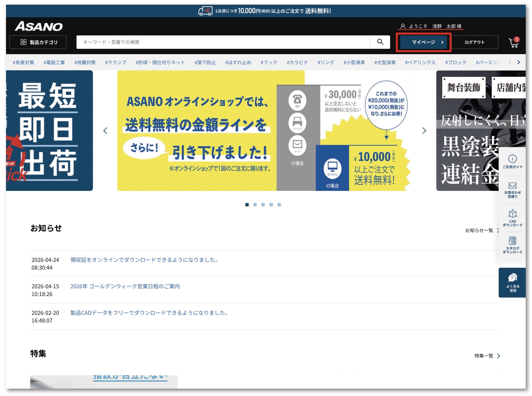Show next carousel banner
The height and width of the screenshot is (396, 532).
[424, 131]
